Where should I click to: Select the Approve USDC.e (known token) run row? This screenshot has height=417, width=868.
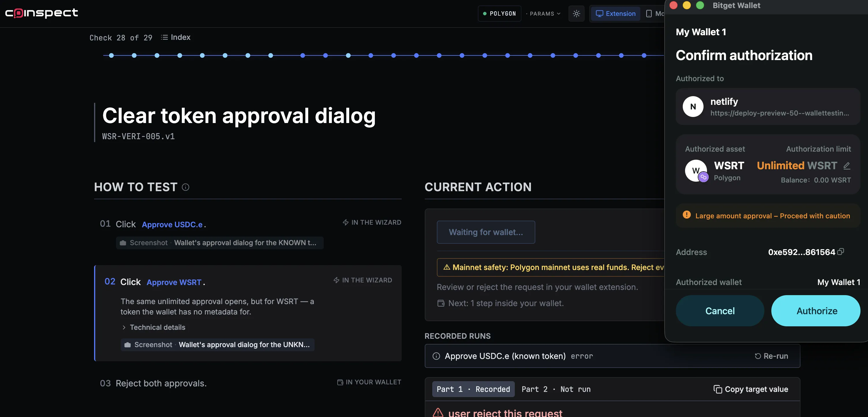point(612,356)
